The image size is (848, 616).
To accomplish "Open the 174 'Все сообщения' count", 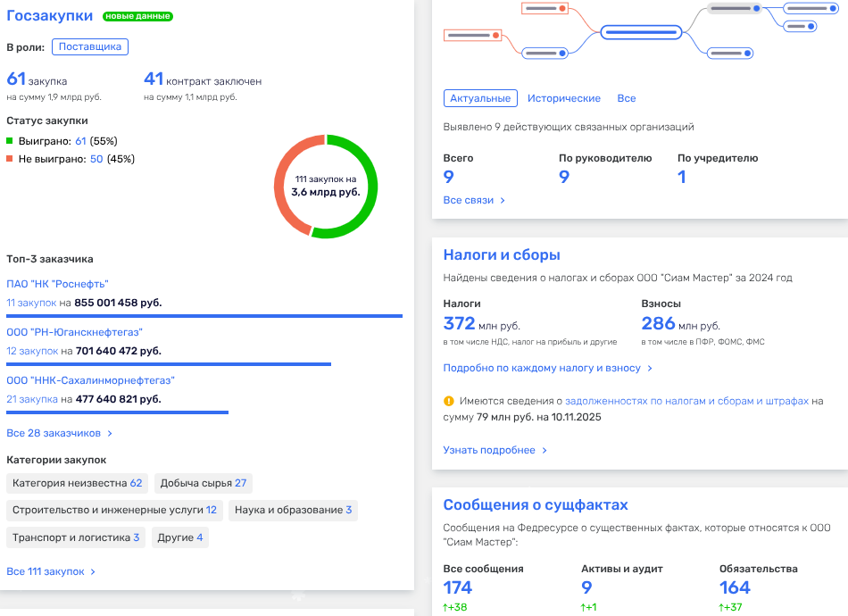I will 457,587.
